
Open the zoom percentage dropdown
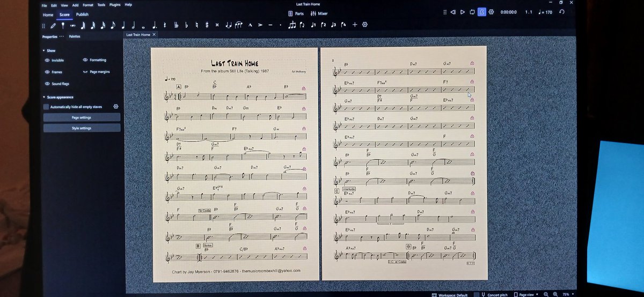click(x=567, y=294)
